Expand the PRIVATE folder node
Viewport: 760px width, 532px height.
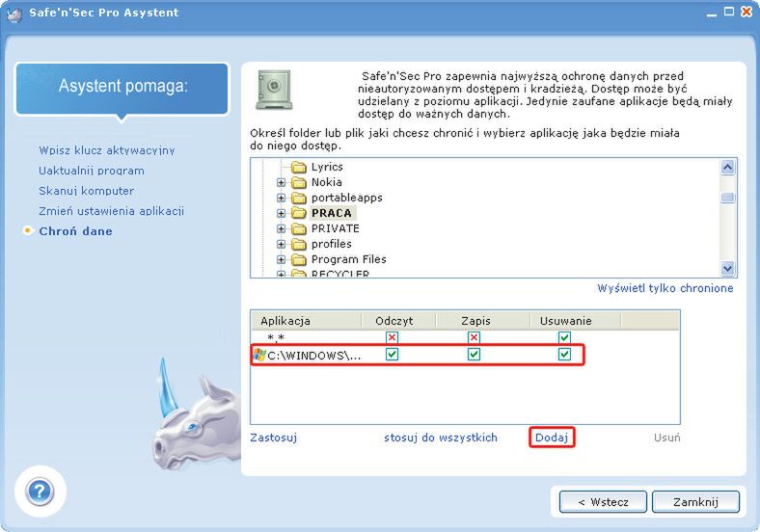tap(281, 228)
